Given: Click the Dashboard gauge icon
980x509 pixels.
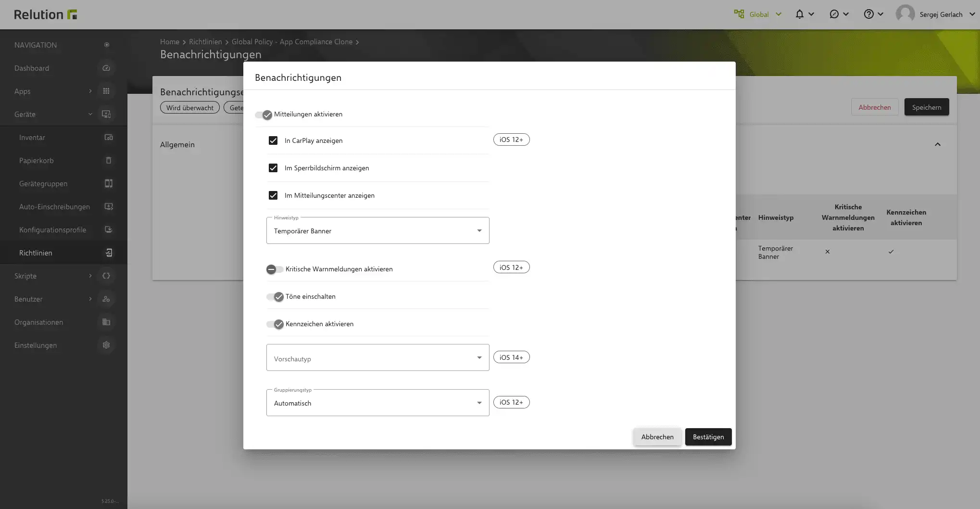Looking at the screenshot, I should tap(106, 68).
